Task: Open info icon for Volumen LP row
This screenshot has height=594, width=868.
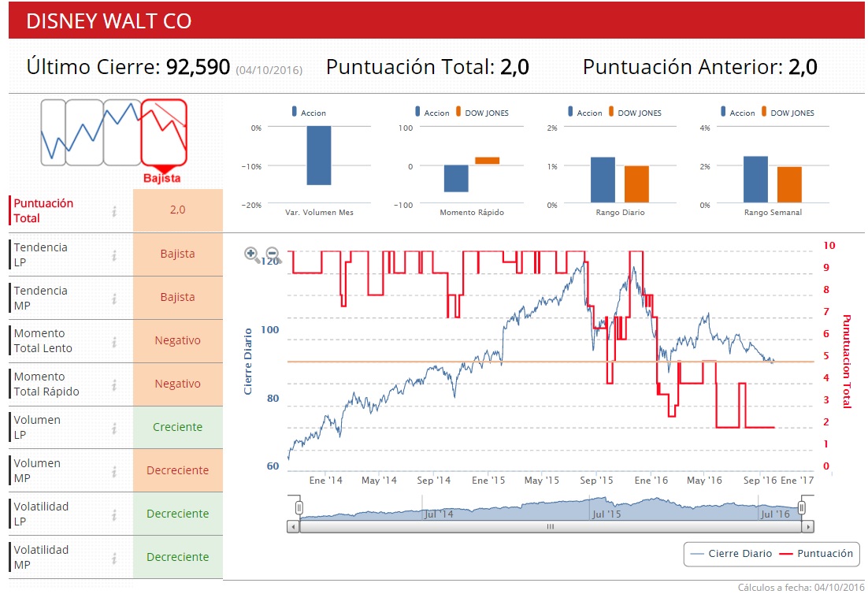Action: [114, 428]
